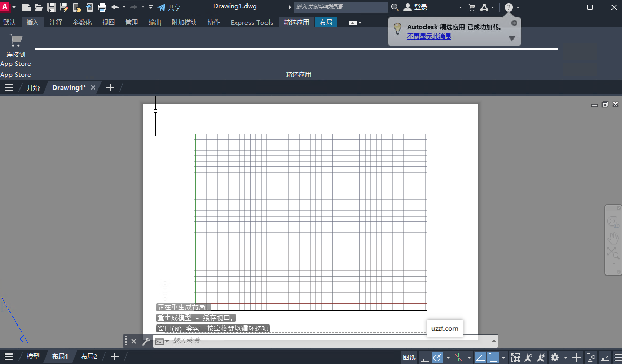Viewport: 622px width, 364px height.
Task: Select the 图纸 (Paper) space button in status bar
Action: tap(409, 357)
